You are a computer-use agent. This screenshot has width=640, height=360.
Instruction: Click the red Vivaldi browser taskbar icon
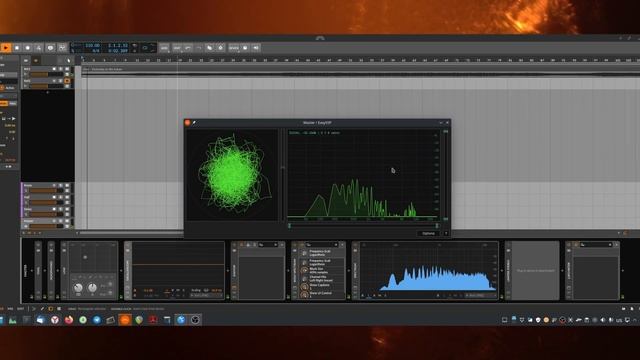(55, 320)
